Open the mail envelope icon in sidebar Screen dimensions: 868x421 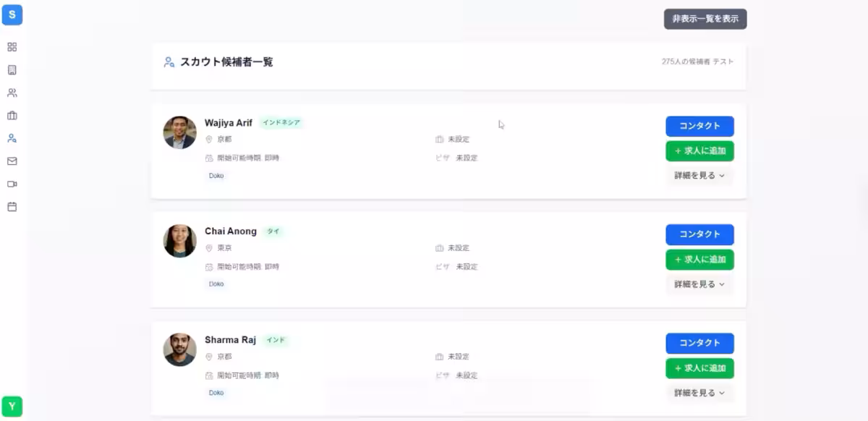click(x=12, y=161)
